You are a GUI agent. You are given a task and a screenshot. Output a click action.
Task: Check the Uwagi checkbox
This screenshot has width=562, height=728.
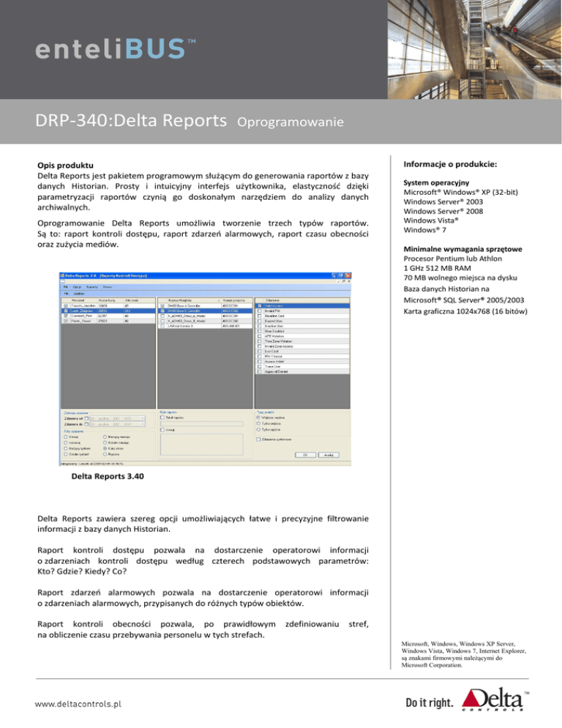coord(162,430)
